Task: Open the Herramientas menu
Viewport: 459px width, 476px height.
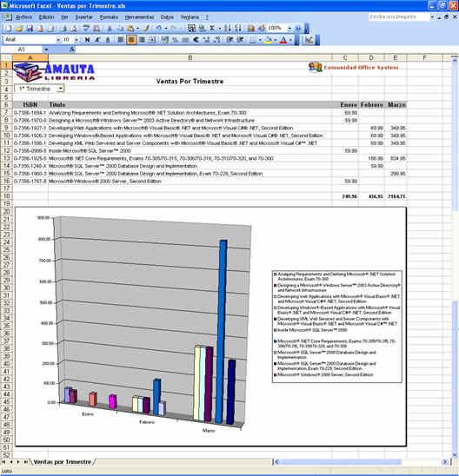Action: click(139, 17)
